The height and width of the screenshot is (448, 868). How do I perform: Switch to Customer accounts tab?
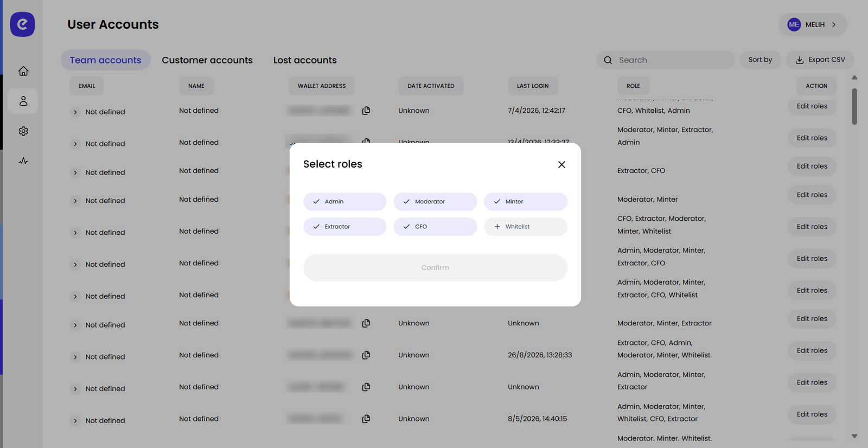pos(207,60)
